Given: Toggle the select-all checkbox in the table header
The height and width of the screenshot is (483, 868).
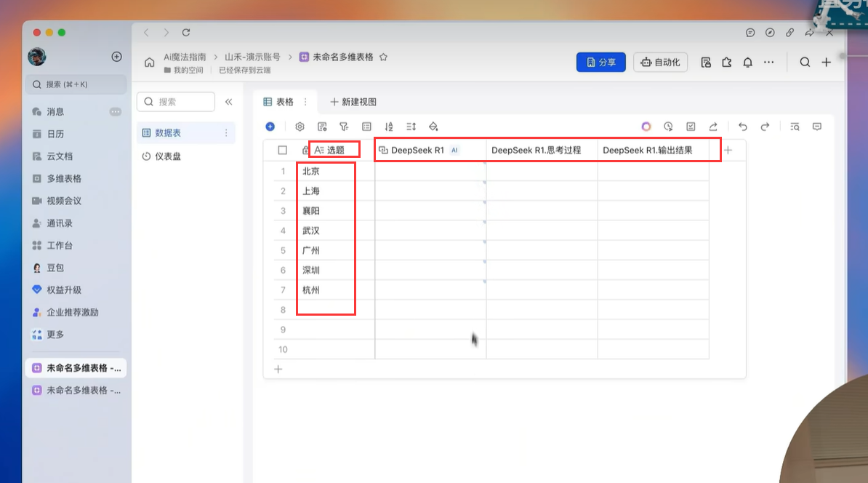Looking at the screenshot, I should (x=282, y=150).
